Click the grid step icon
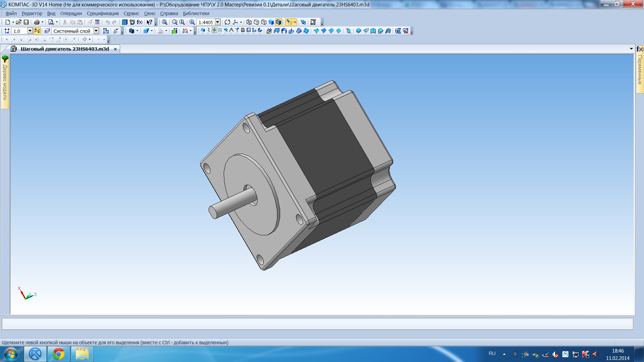The width and height of the screenshot is (644, 362). click(7, 31)
